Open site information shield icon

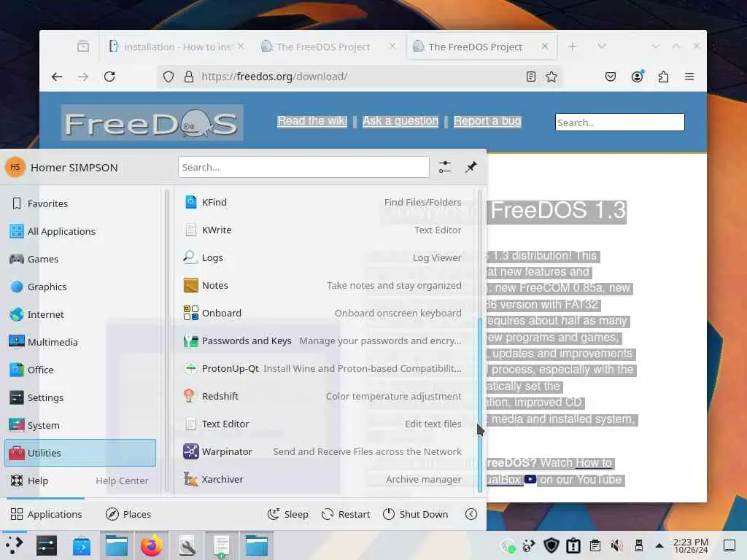(x=169, y=77)
